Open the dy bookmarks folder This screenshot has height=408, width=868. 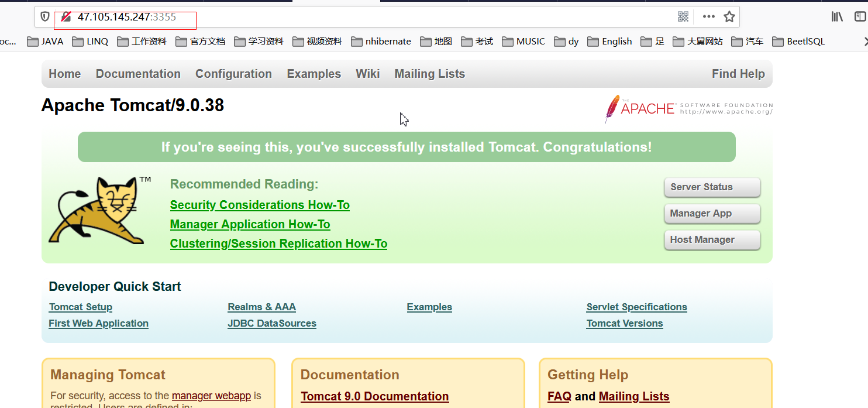click(x=566, y=42)
